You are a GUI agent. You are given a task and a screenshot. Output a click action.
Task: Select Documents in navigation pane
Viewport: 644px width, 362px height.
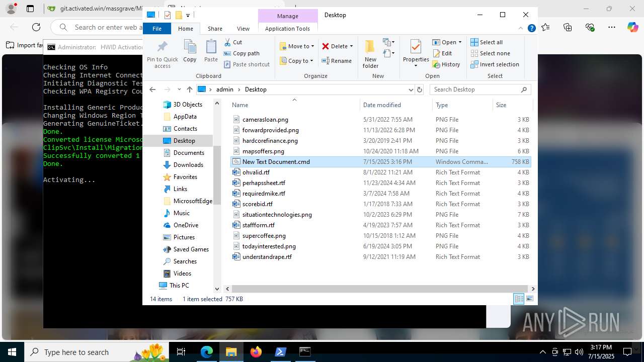(189, 153)
